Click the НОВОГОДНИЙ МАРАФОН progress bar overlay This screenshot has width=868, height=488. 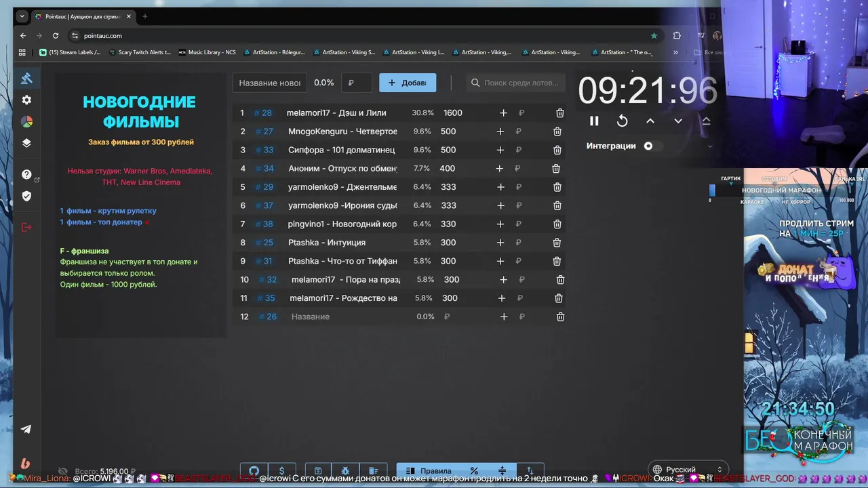pyautogui.click(x=782, y=190)
